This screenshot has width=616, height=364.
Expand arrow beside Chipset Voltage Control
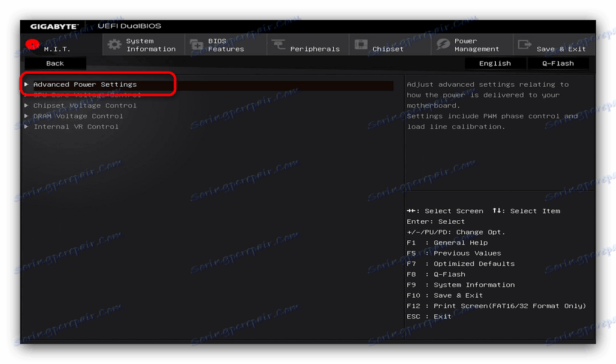(x=26, y=105)
